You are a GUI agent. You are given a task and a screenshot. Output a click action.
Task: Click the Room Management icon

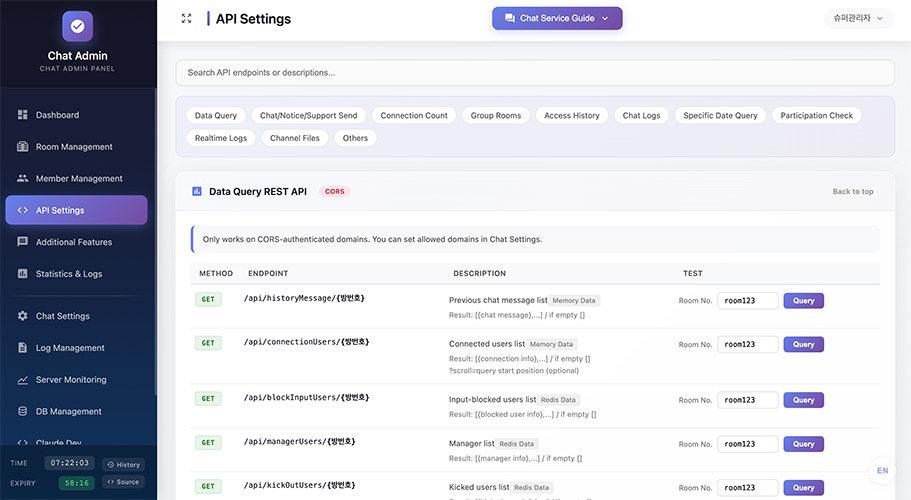23,146
